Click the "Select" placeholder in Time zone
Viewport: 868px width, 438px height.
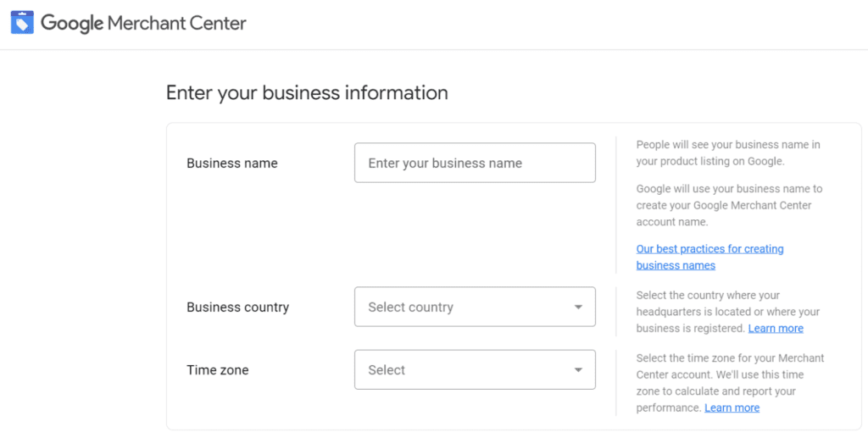pyautogui.click(x=387, y=370)
